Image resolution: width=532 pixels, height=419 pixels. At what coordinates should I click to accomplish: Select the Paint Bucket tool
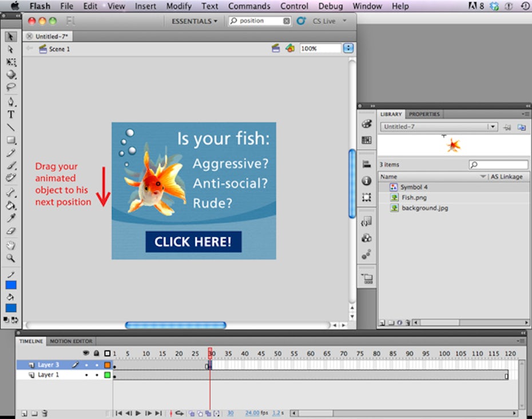[x=11, y=205]
